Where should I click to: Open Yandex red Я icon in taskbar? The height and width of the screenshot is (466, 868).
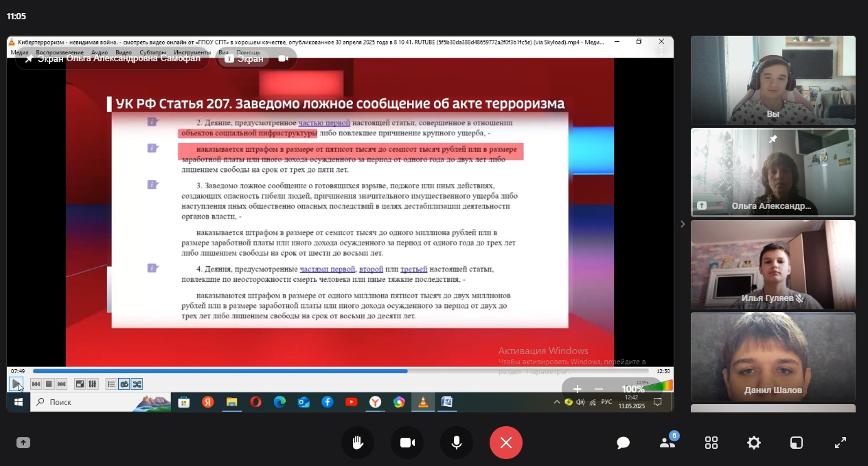pos(207,402)
